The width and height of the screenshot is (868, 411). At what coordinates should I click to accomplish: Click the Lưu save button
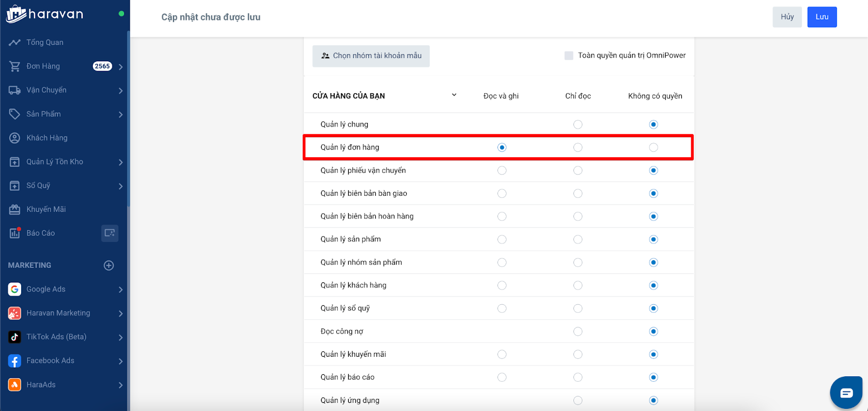pos(821,17)
